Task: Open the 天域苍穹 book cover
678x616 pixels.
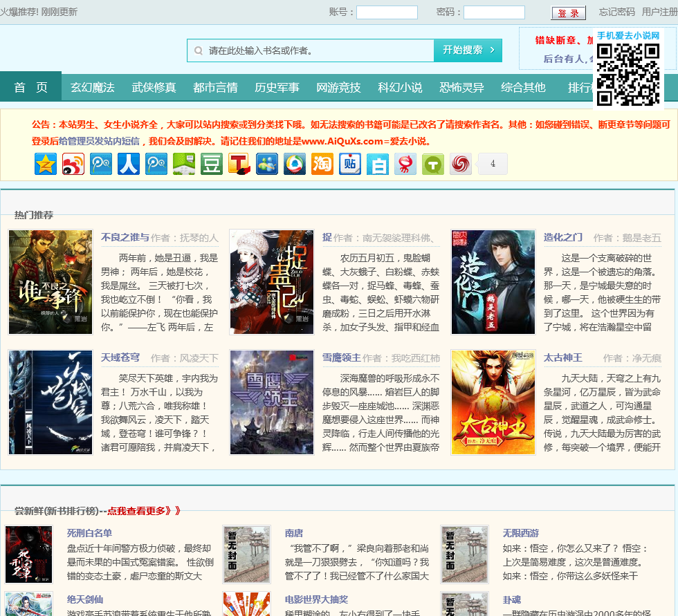Action: pyautogui.click(x=51, y=402)
